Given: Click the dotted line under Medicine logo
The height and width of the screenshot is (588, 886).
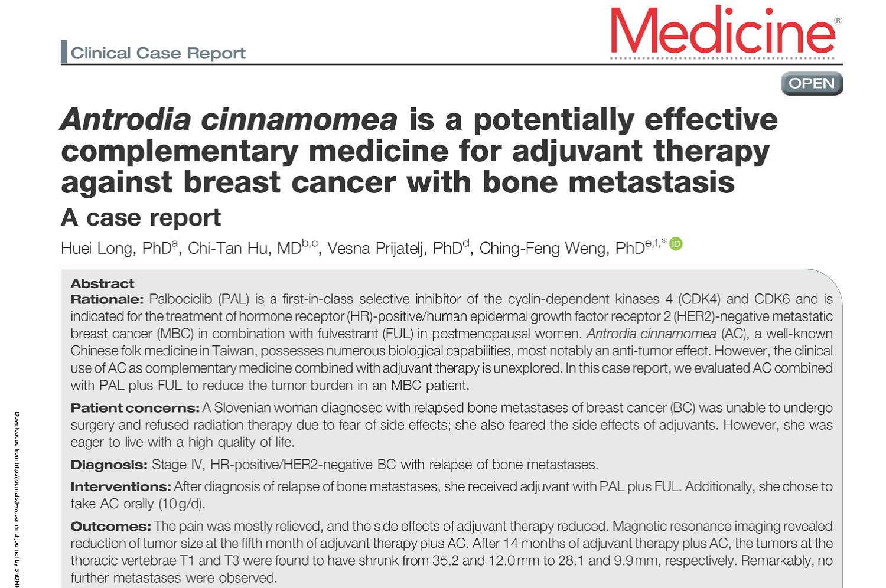Looking at the screenshot, I should coord(726,59).
